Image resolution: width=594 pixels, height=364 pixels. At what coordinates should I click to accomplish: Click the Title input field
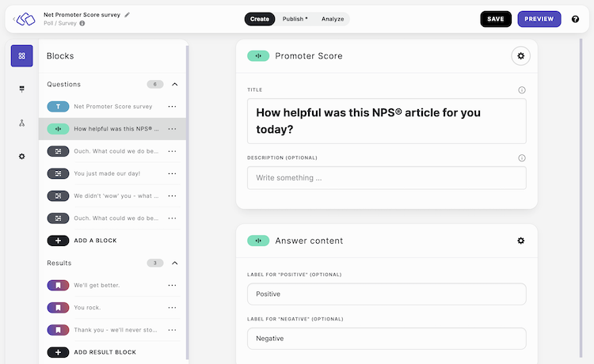[386, 121]
